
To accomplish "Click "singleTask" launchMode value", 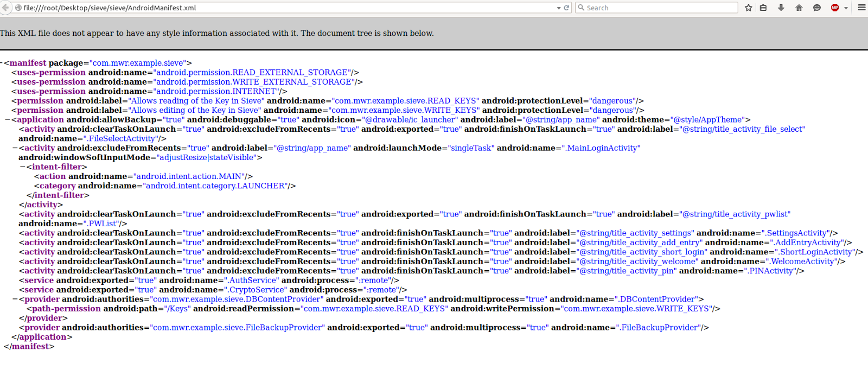I will (471, 148).
